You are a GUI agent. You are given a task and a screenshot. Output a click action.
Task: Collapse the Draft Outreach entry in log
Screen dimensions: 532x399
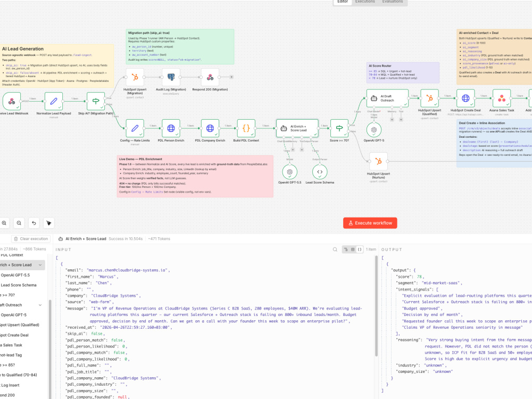point(40,305)
